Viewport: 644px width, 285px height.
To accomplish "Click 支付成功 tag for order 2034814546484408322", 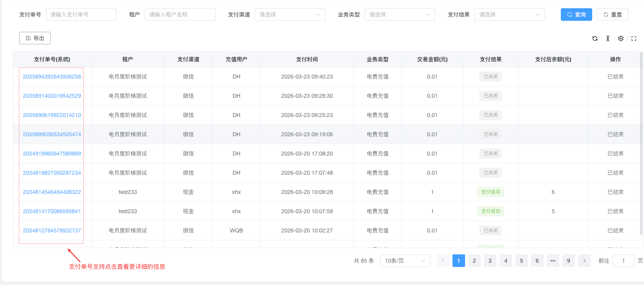I will pyautogui.click(x=491, y=192).
